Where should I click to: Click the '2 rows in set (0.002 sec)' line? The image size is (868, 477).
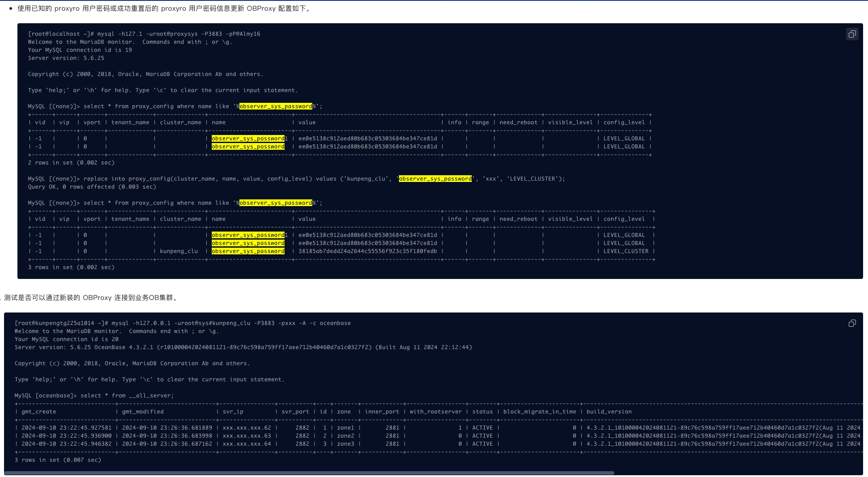[71, 163]
